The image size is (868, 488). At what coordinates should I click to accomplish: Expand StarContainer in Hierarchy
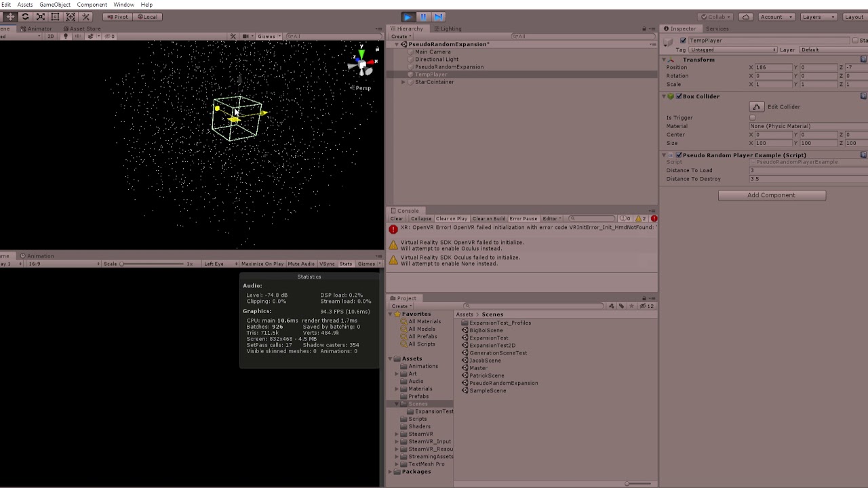click(403, 82)
